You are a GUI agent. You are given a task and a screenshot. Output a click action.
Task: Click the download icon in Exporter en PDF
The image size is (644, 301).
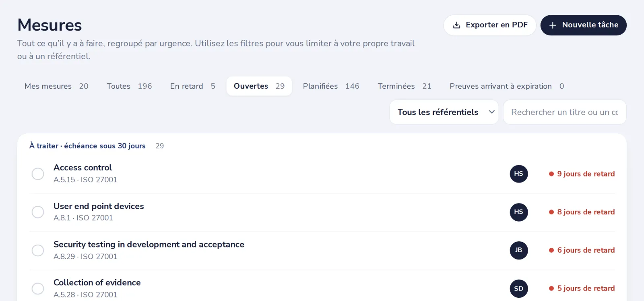tap(456, 25)
